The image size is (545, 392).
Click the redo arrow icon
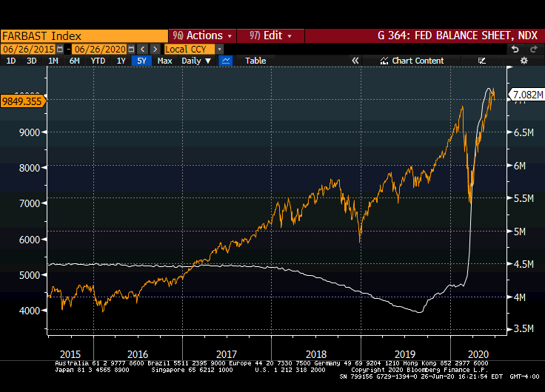(x=532, y=49)
